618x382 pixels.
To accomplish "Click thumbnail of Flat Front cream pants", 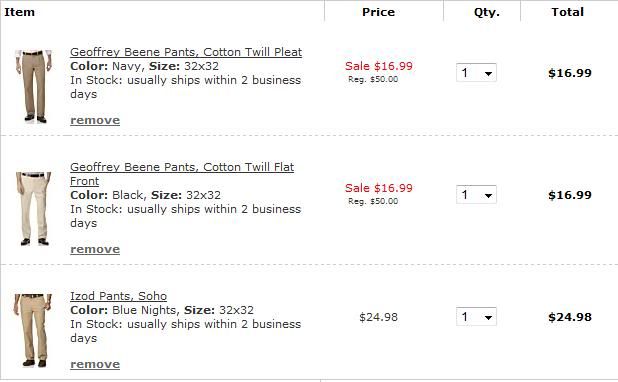I will point(34,209).
